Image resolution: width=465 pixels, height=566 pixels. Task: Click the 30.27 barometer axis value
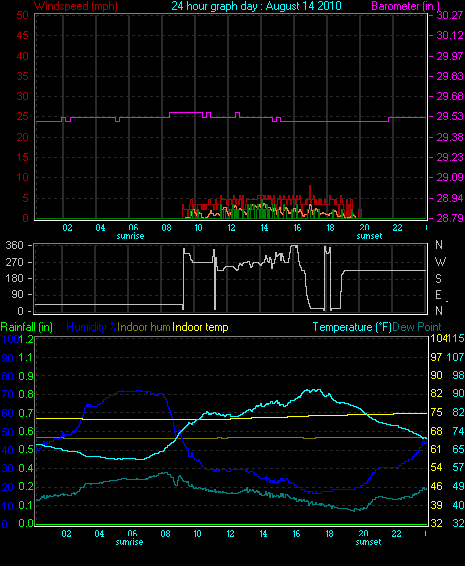pyautogui.click(x=450, y=15)
